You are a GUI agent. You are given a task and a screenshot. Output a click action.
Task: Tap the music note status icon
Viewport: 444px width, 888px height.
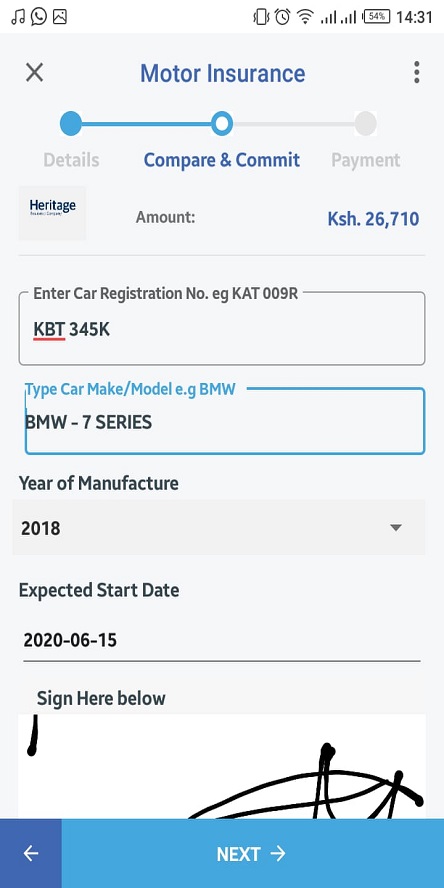[18, 17]
